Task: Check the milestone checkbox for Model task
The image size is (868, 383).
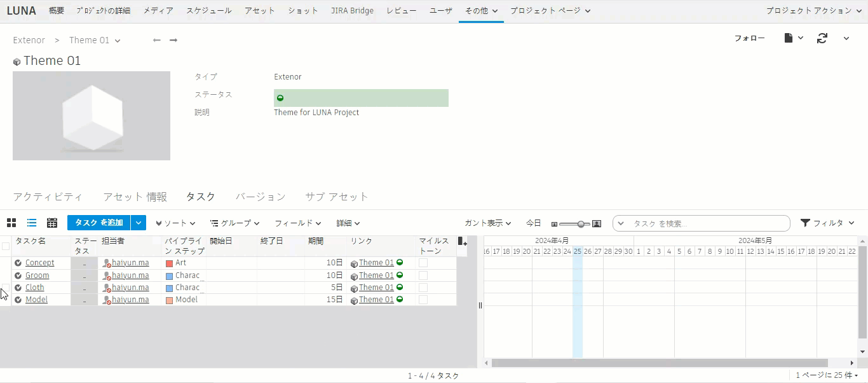Action: 423,299
